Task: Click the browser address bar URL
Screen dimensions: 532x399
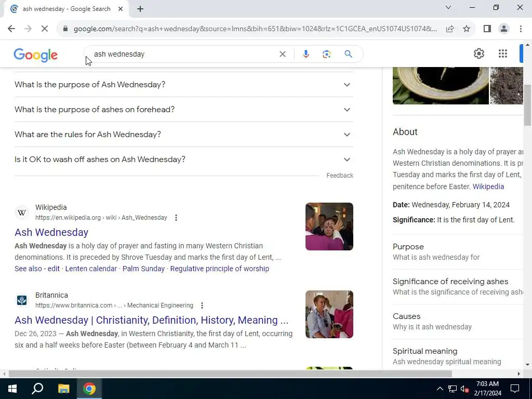Action: pyautogui.click(x=255, y=29)
